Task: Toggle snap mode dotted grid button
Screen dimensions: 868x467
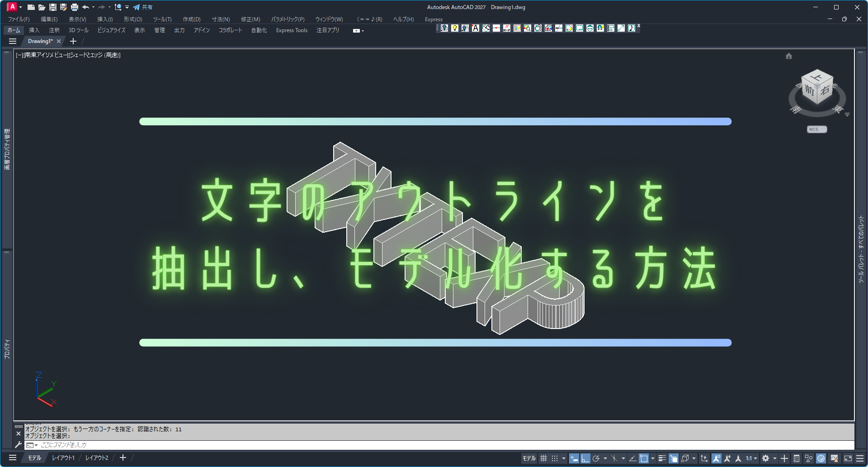Action: coord(555,458)
